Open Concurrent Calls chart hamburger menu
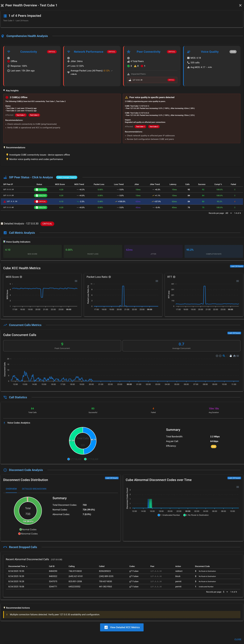This screenshot has height=644, width=244. pos(238,356)
